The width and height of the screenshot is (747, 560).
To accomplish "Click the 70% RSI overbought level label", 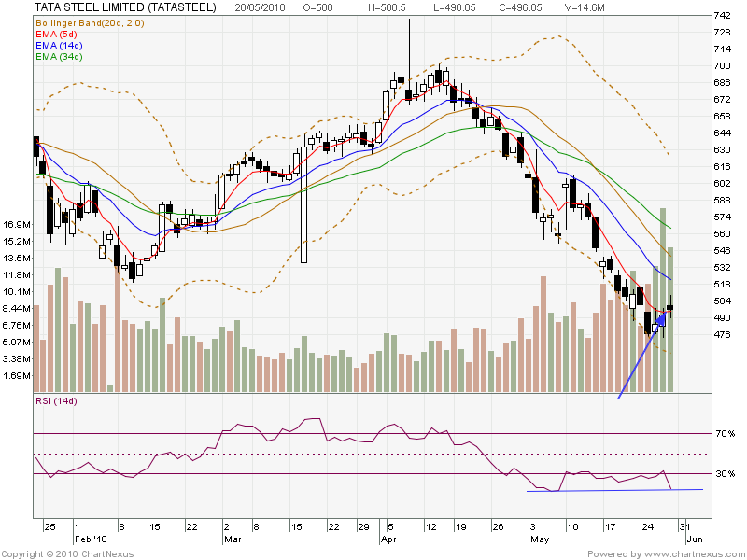I will (726, 434).
